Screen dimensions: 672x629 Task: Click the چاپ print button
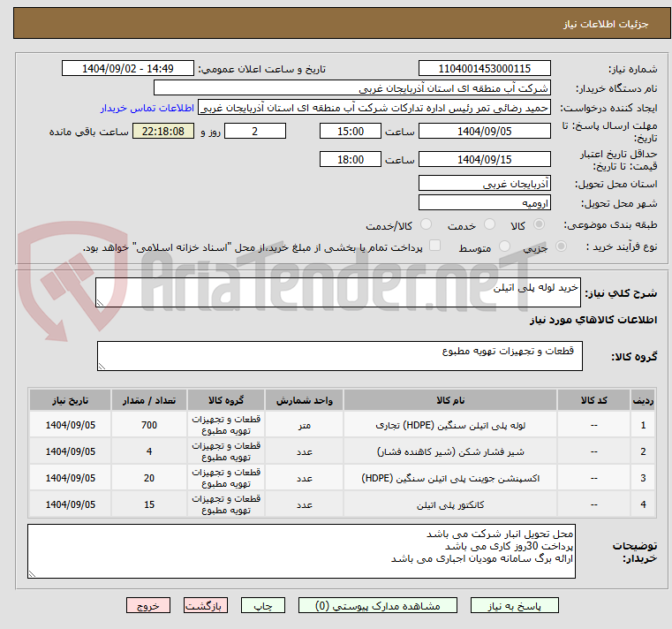click(x=263, y=605)
